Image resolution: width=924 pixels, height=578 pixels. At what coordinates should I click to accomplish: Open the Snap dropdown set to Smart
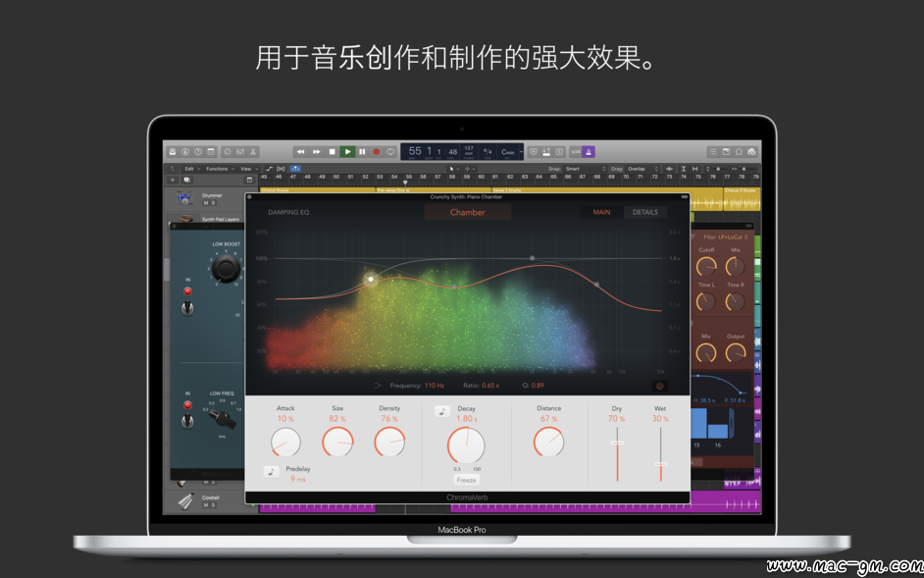coord(585,169)
